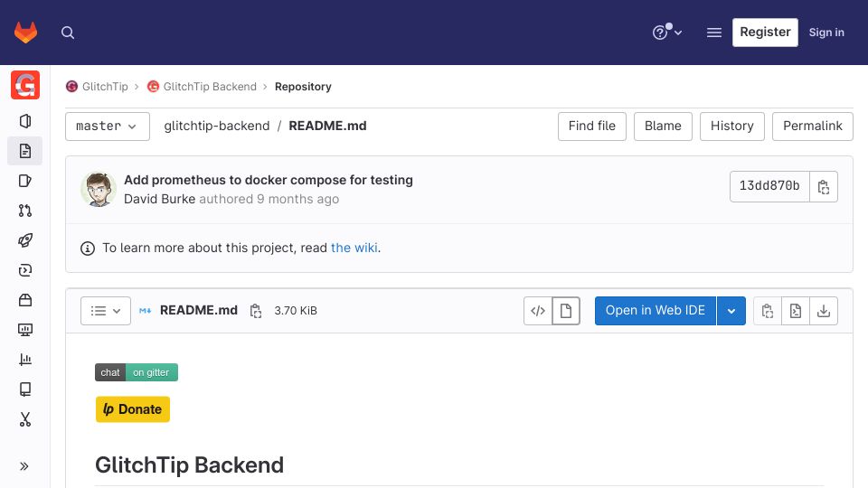The image size is (868, 488).
Task: Open the GlitchTip Backend project avatar in the sidebar
Action: pyautogui.click(x=25, y=85)
